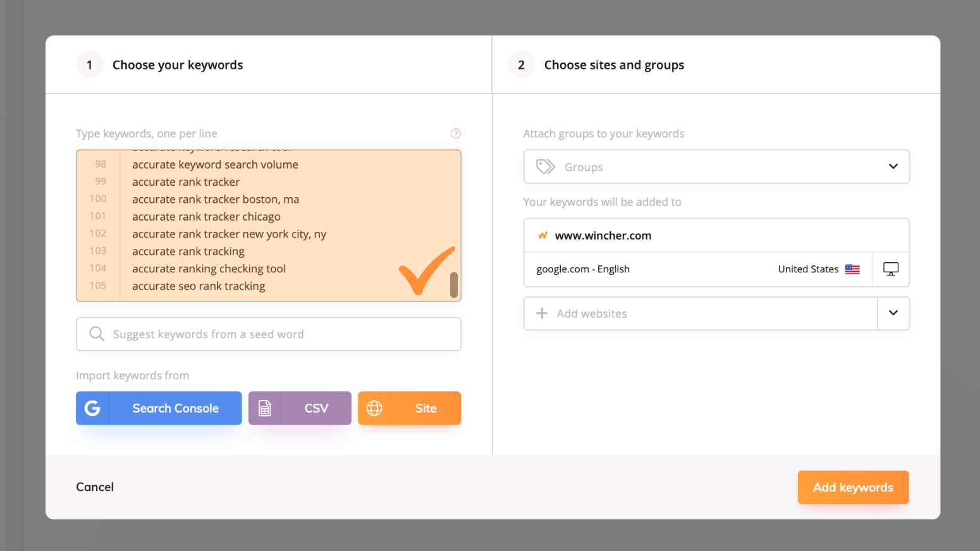The width and height of the screenshot is (980, 551).
Task: Cancel the keyword setup dialog
Action: [x=94, y=487]
